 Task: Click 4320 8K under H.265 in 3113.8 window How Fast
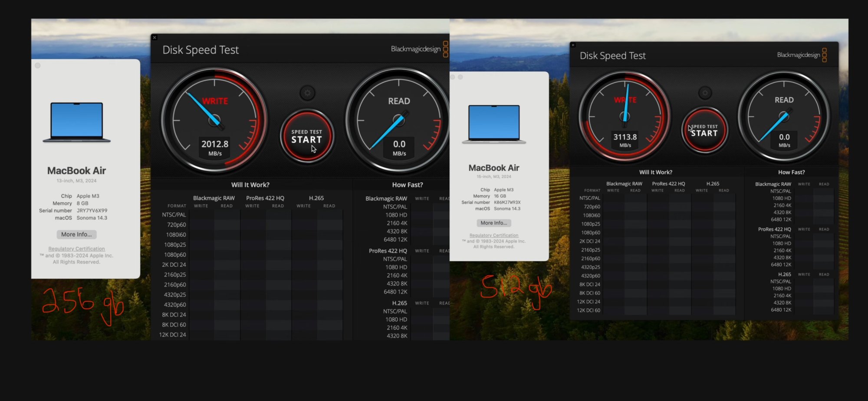(782, 303)
